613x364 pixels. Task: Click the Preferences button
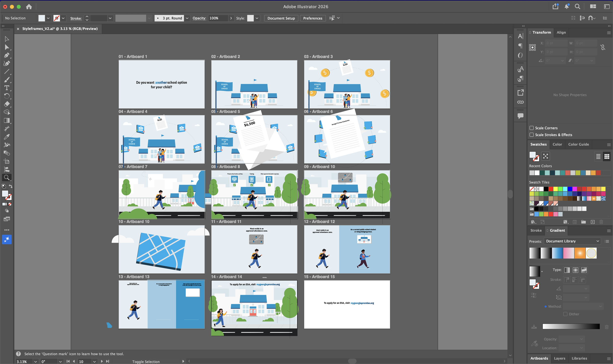tap(313, 18)
